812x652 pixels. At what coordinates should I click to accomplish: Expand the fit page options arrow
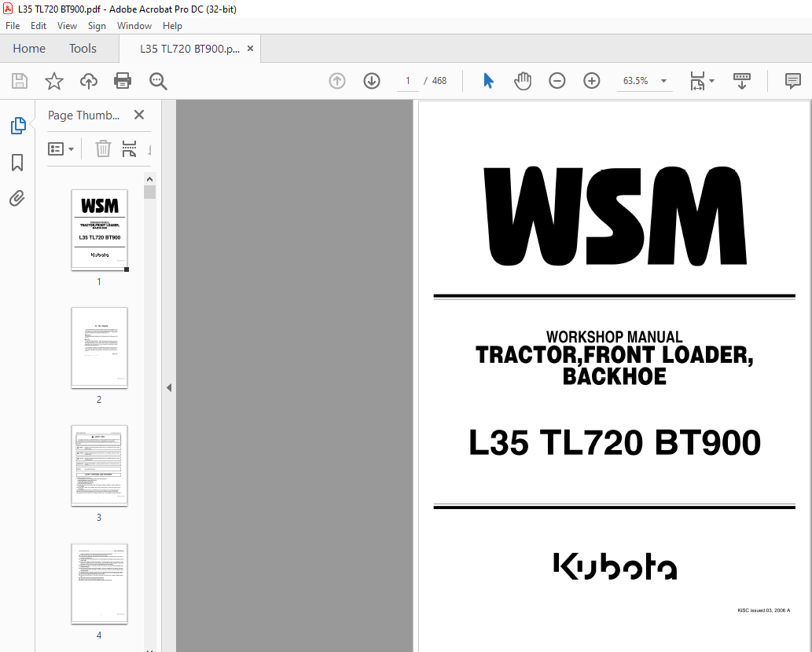711,81
